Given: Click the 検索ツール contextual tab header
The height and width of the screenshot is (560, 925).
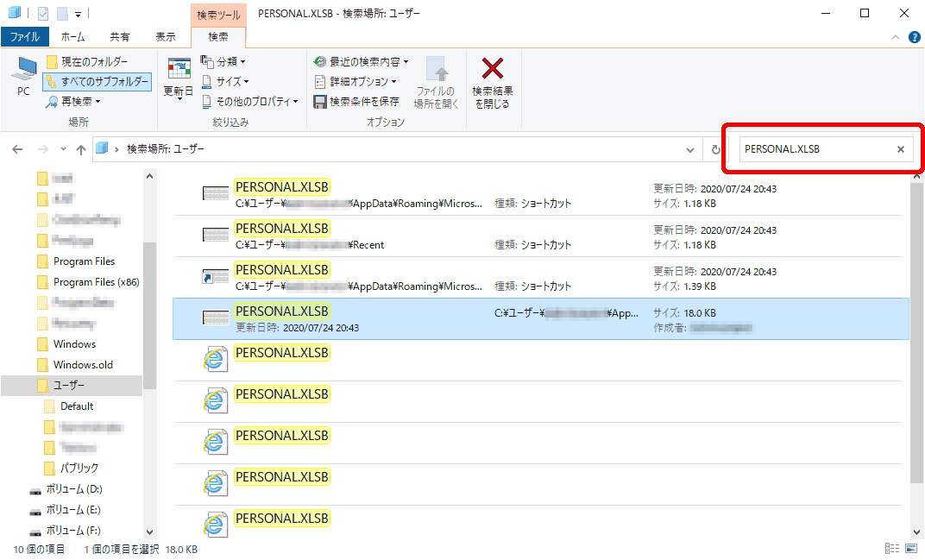Looking at the screenshot, I should click(218, 14).
